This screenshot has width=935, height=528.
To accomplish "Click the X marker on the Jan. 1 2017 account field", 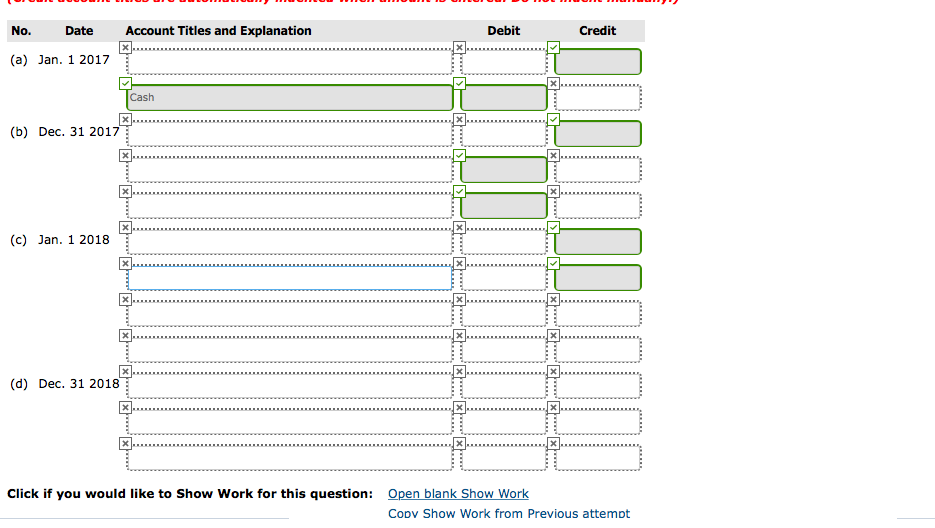I will click(125, 48).
